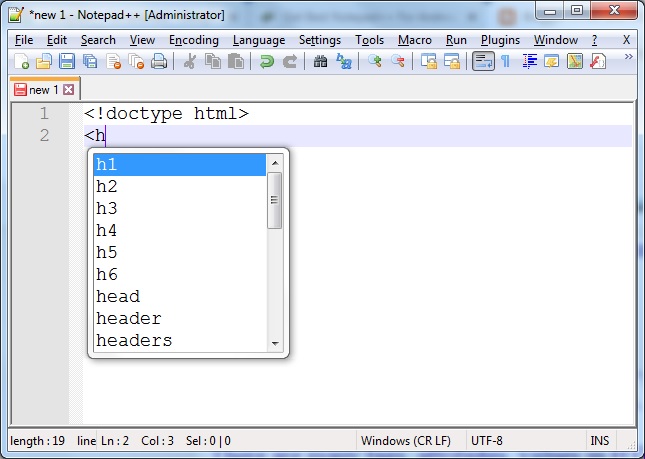The width and height of the screenshot is (645, 459).
Task: Select h1 in the autocomplete list
Action: [x=179, y=165]
